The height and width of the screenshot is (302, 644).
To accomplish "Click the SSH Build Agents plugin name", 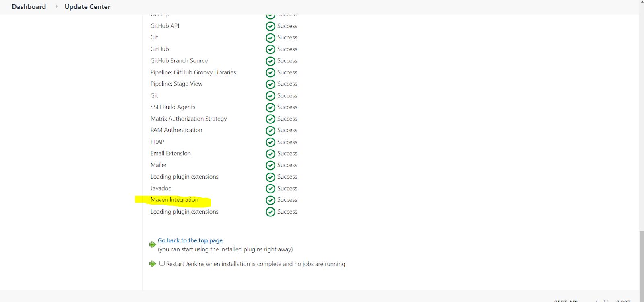I will tap(173, 107).
